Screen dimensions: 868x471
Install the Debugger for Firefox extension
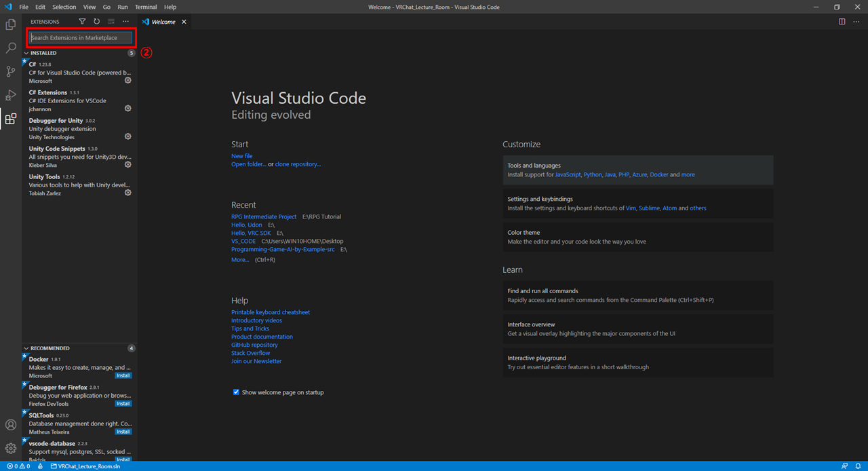tap(123, 404)
